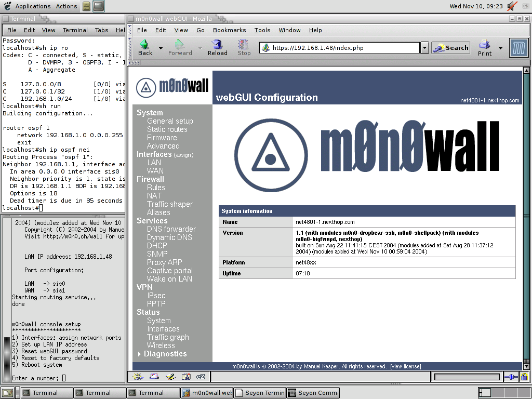Click the Show Desktop button in bottom panel

coord(8,393)
